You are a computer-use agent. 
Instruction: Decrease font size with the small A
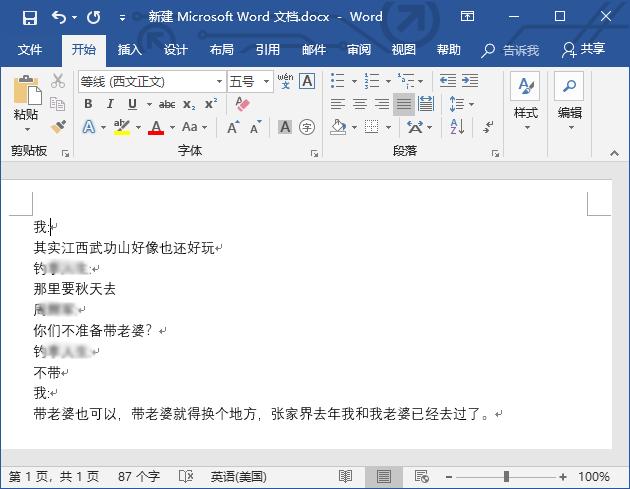coord(255,128)
